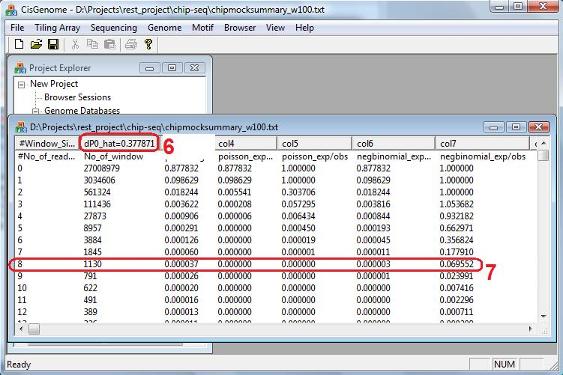Close the chipmocksummary_w100.txt document window
The height and width of the screenshot is (375, 563).
click(538, 127)
